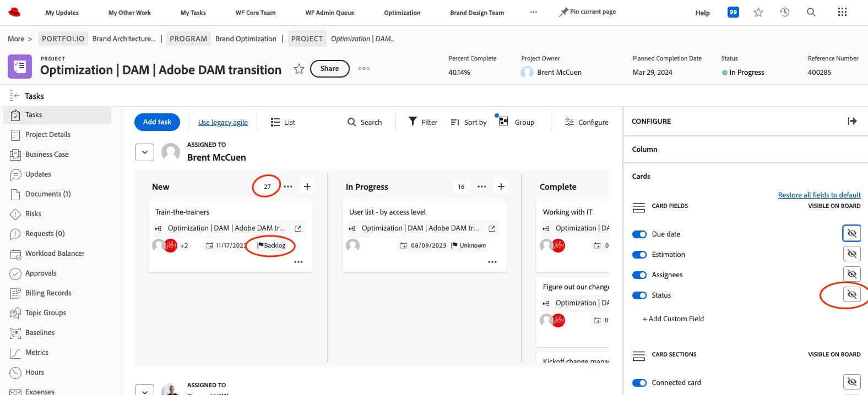Open New column options ellipsis

click(288, 186)
